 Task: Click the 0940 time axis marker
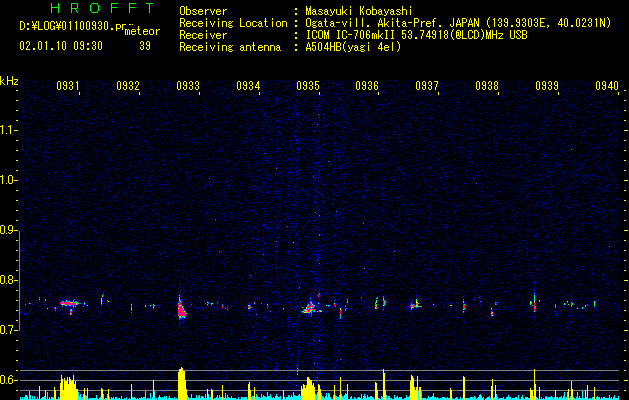coord(607,86)
